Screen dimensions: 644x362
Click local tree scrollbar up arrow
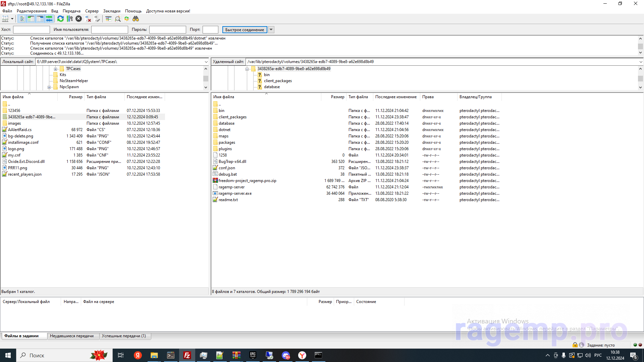[x=206, y=69]
